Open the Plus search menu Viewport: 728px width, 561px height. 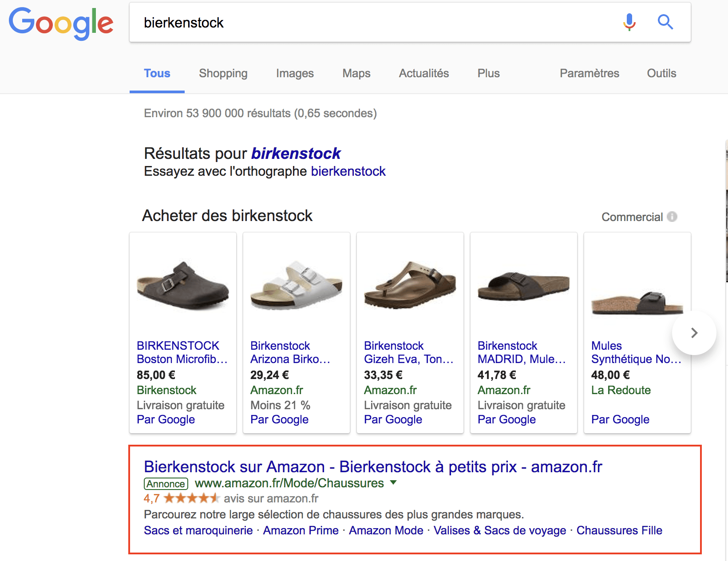coord(488,73)
